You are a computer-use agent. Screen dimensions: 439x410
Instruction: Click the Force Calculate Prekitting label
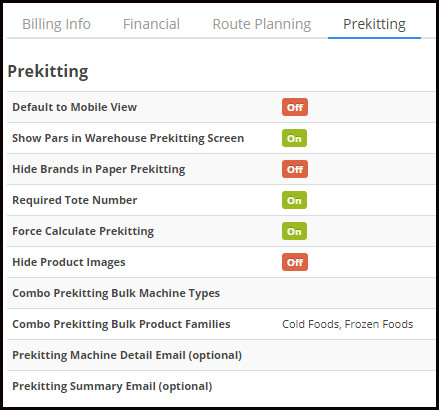pyautogui.click(x=83, y=231)
